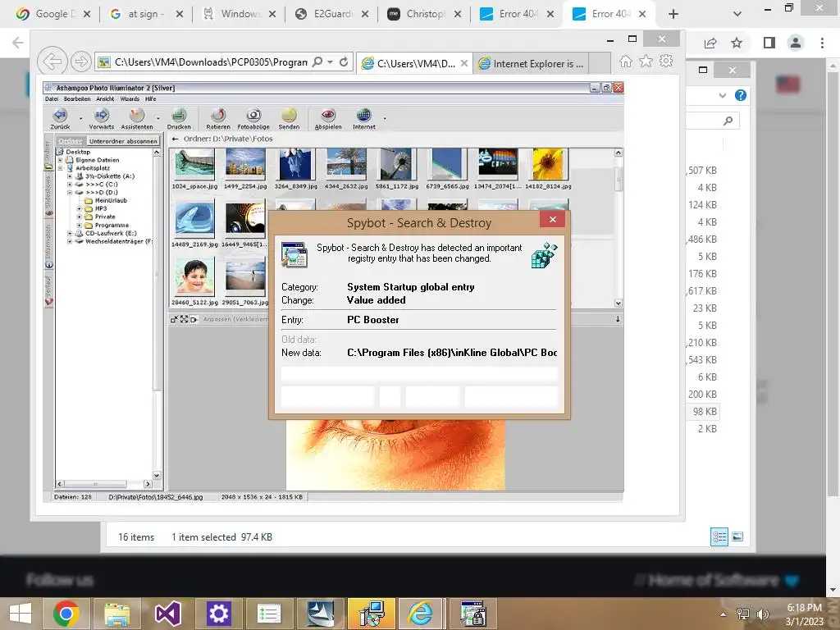Viewport: 840px width, 630px height.
Task: Open Internet Explorer favorites star
Action: 646,62
